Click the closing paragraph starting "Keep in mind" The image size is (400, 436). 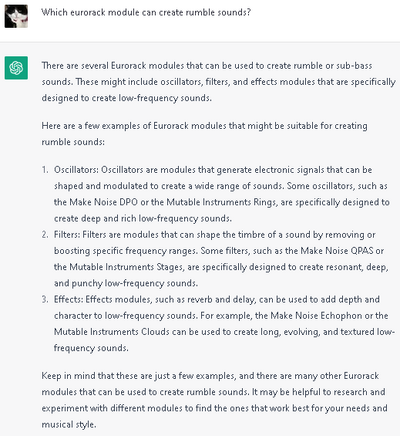tap(214, 400)
